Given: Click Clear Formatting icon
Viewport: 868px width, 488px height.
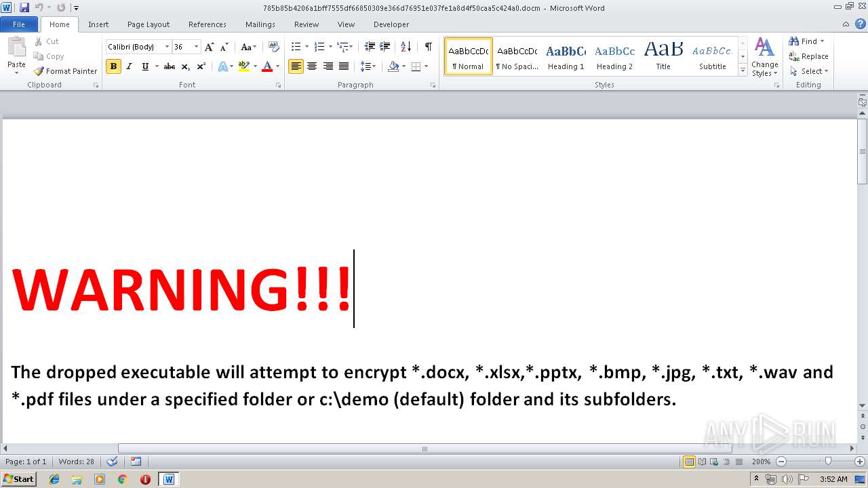Looking at the screenshot, I should coord(274,47).
